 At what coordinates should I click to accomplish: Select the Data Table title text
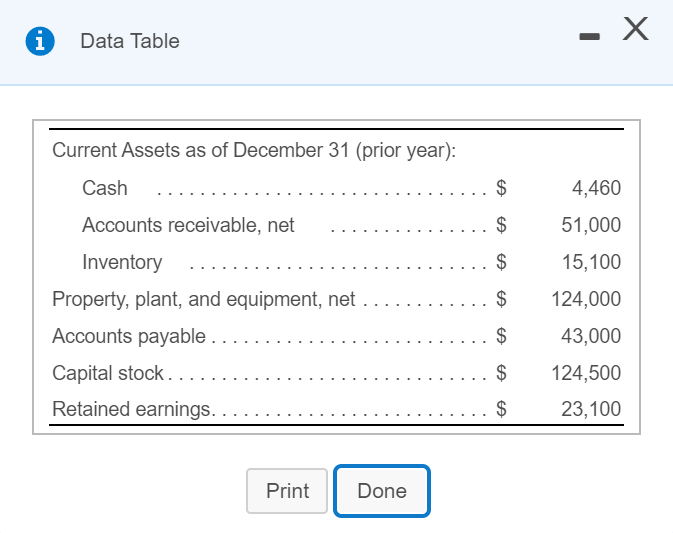click(x=130, y=41)
